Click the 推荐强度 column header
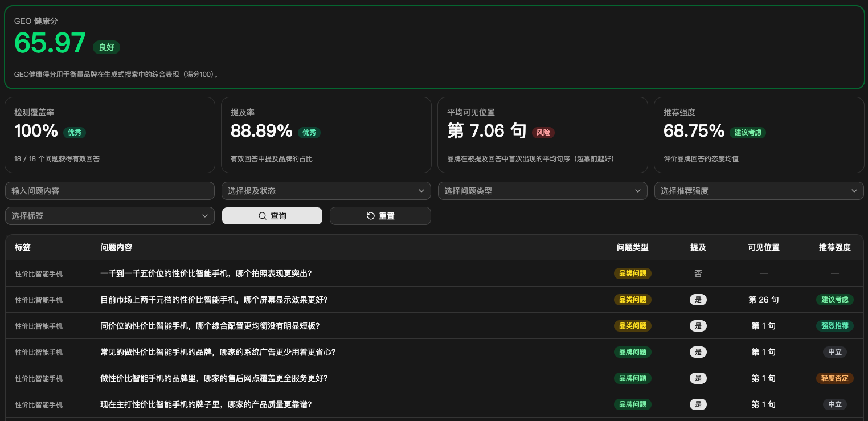The width and height of the screenshot is (868, 421). point(835,247)
